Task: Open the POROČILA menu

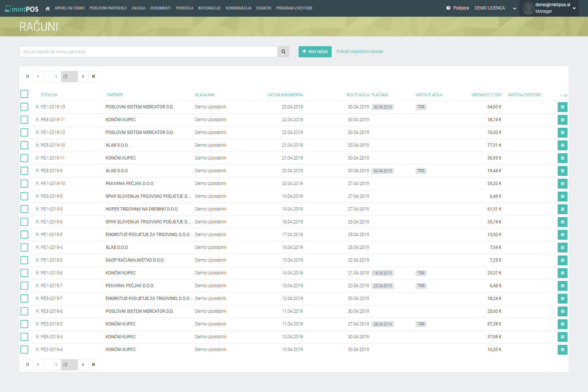Action: pyautogui.click(x=184, y=8)
